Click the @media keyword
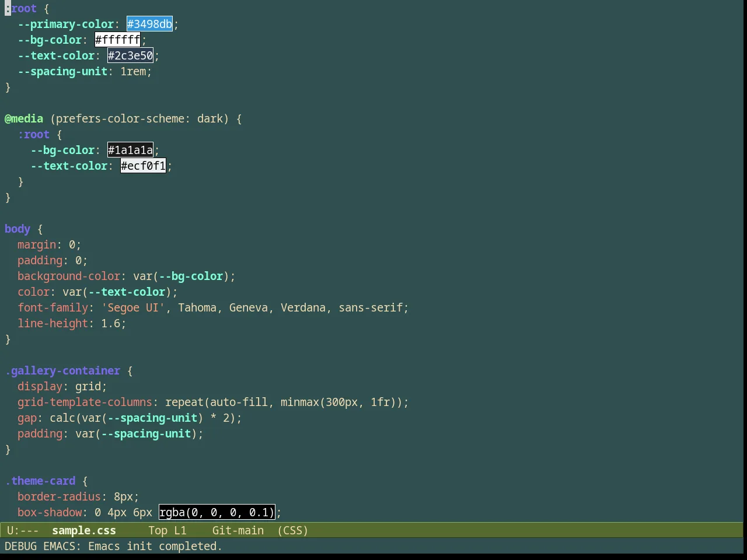The width and height of the screenshot is (747, 560). 24,118
